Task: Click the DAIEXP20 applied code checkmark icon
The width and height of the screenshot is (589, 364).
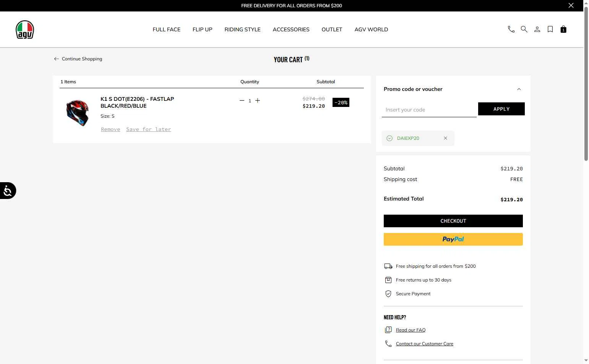Action: tap(389, 138)
